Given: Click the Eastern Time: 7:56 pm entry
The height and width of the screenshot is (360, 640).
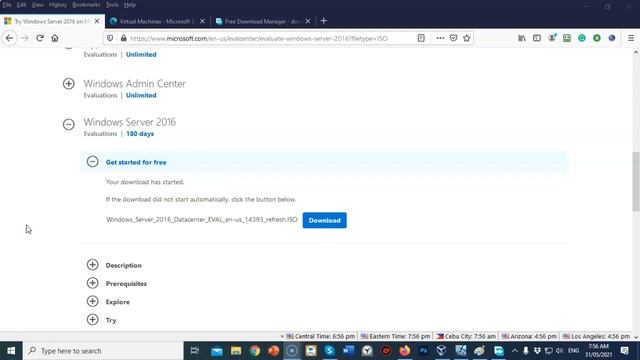Looking at the screenshot, I should [396, 336].
